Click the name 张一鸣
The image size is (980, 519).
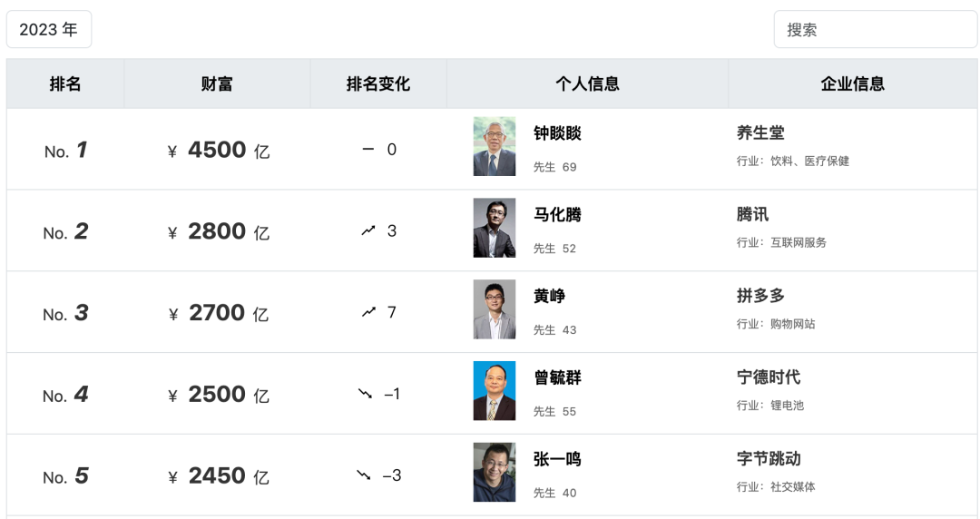[557, 459]
